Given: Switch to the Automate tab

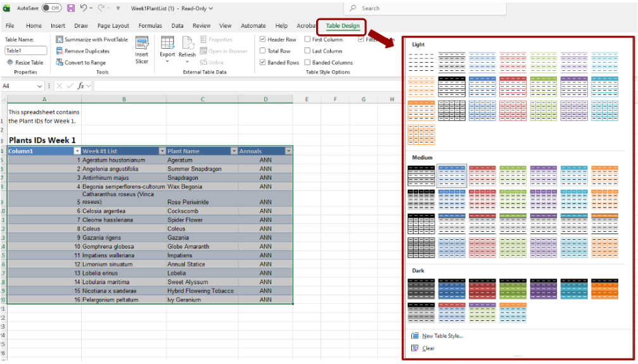Looking at the screenshot, I should pyautogui.click(x=253, y=25).
